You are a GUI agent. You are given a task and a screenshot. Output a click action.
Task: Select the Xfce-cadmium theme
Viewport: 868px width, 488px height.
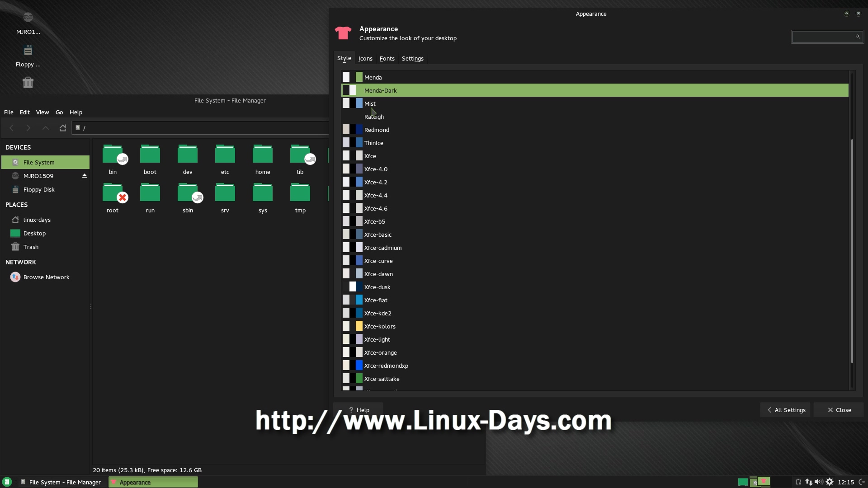click(x=595, y=248)
